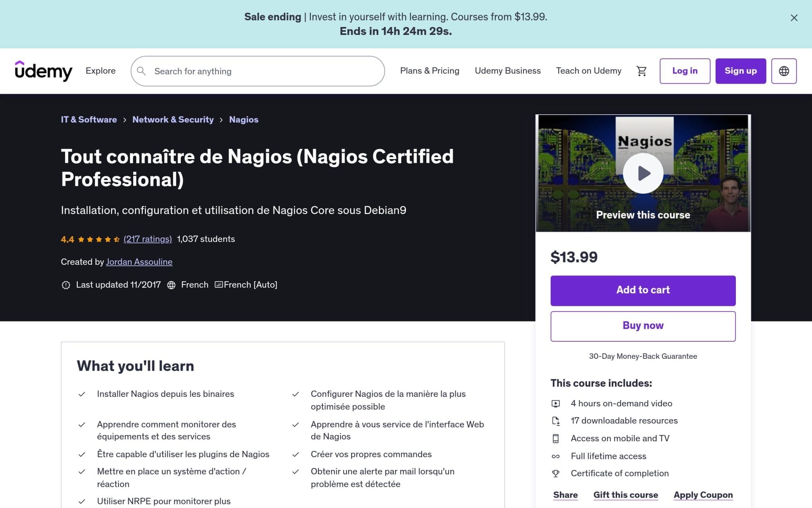Image resolution: width=812 pixels, height=508 pixels.
Task: Click checkmark beside Créer vos propres commandes
Action: click(295, 454)
